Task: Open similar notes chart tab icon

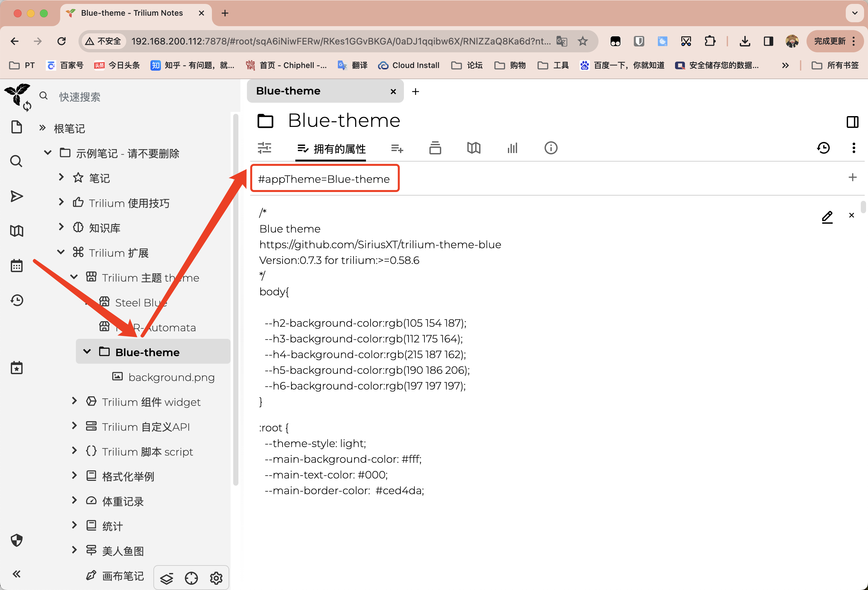Action: 512,148
